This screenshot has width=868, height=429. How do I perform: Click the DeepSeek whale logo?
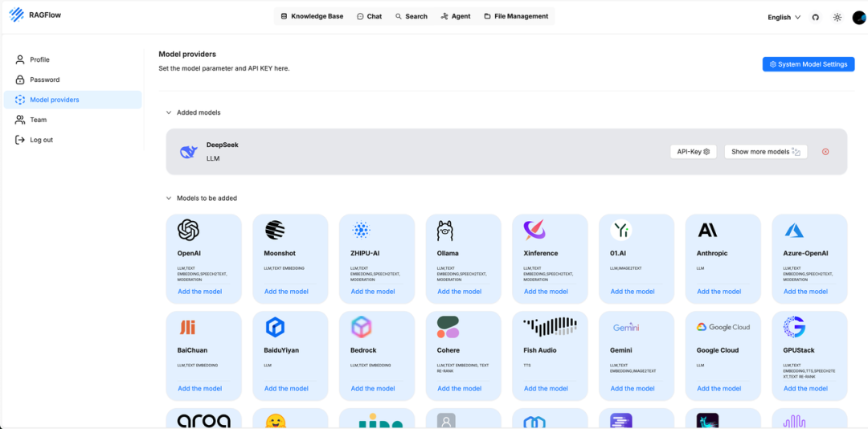[x=189, y=152]
